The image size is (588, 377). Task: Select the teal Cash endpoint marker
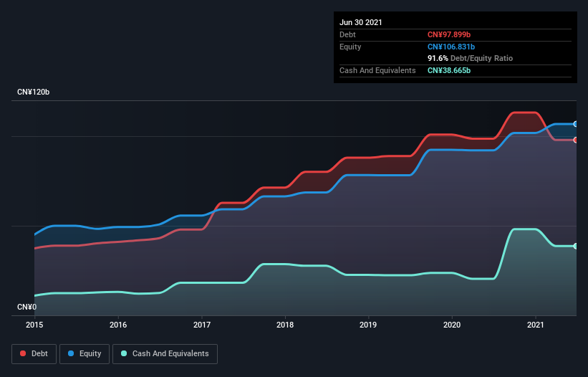point(576,246)
